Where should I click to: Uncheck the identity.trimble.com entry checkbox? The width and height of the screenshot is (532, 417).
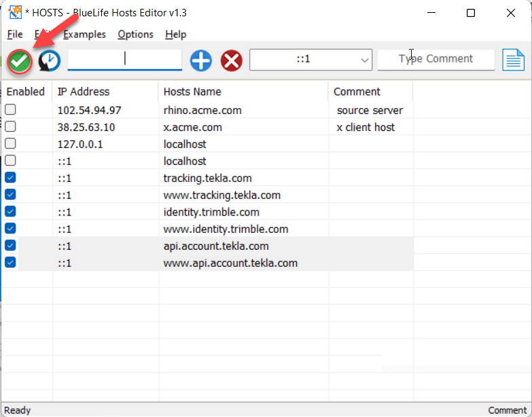click(10, 212)
